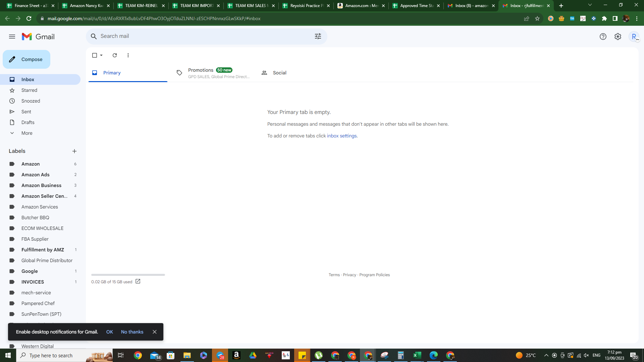
Task: Click the Chrome address bar URL
Action: point(154,18)
